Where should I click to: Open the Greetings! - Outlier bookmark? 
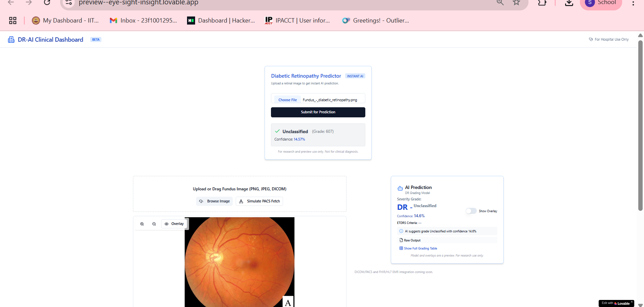tap(376, 20)
